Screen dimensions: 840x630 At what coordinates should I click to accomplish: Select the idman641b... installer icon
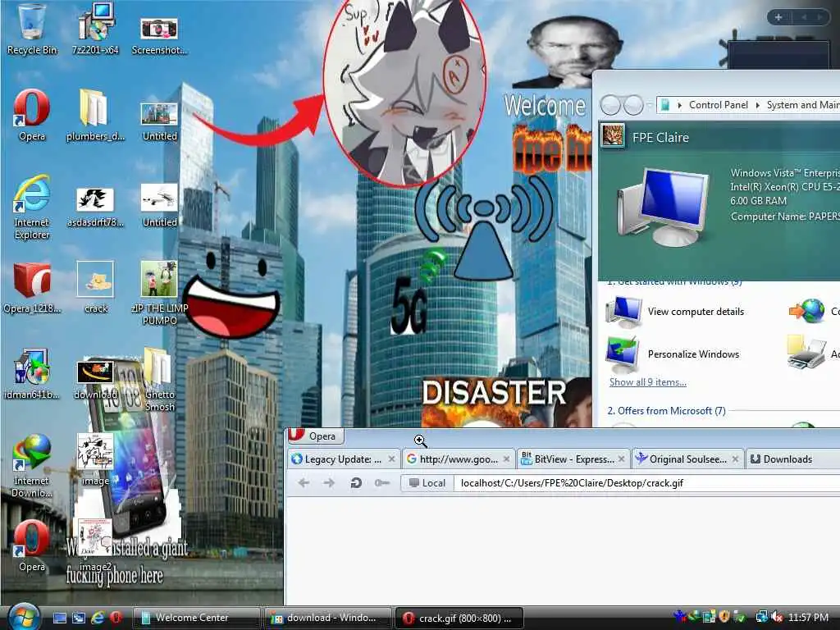(32, 374)
